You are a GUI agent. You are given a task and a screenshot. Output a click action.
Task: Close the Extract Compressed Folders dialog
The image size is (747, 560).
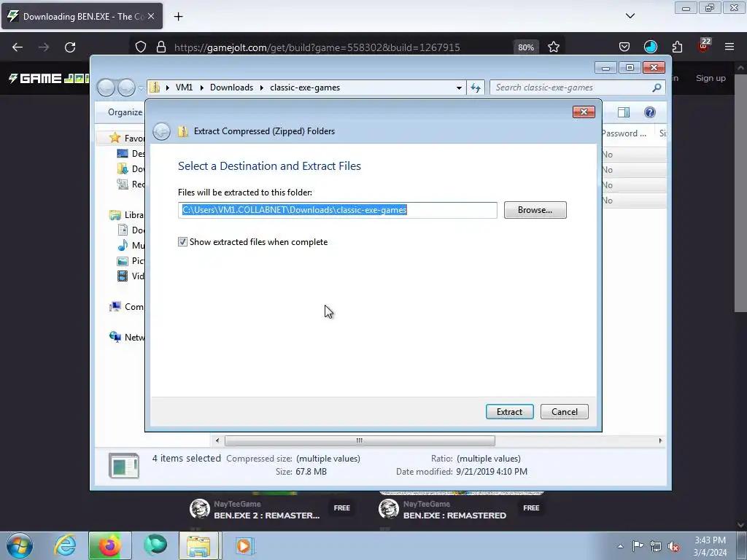pyautogui.click(x=584, y=112)
